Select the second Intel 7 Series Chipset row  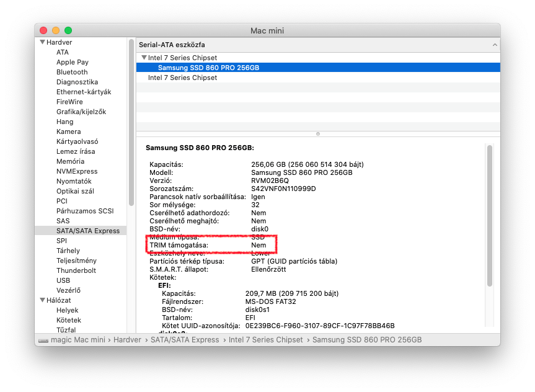[318, 78]
